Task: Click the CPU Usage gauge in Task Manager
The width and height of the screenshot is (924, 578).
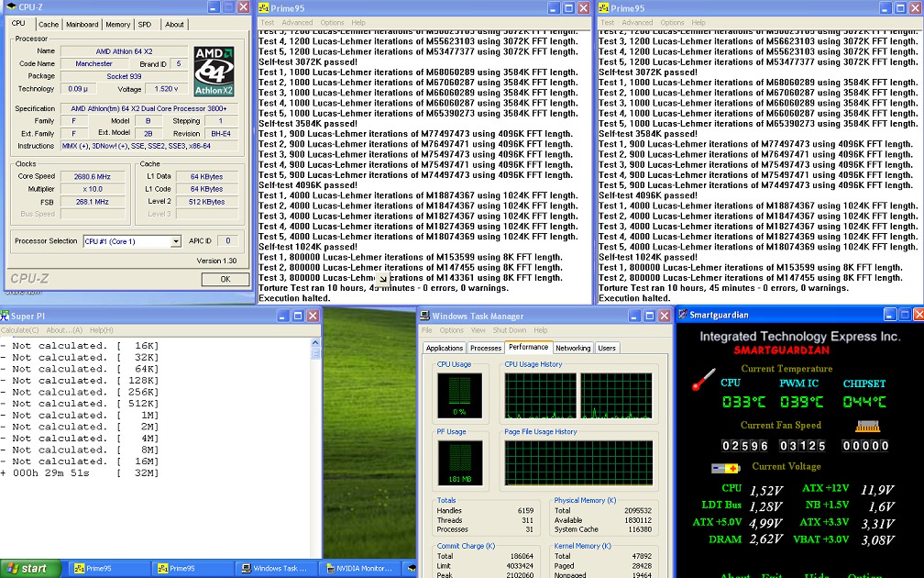Action: click(459, 395)
